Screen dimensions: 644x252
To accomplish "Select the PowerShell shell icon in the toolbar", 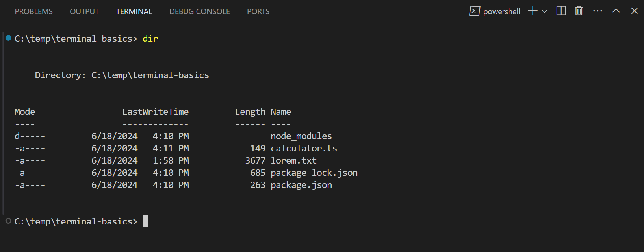I will pyautogui.click(x=475, y=11).
